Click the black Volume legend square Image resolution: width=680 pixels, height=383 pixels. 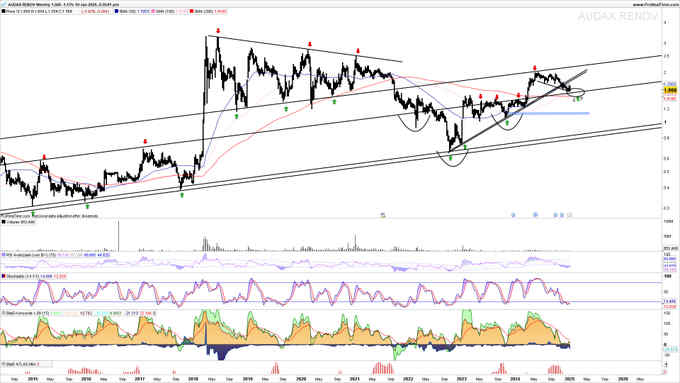click(3, 222)
